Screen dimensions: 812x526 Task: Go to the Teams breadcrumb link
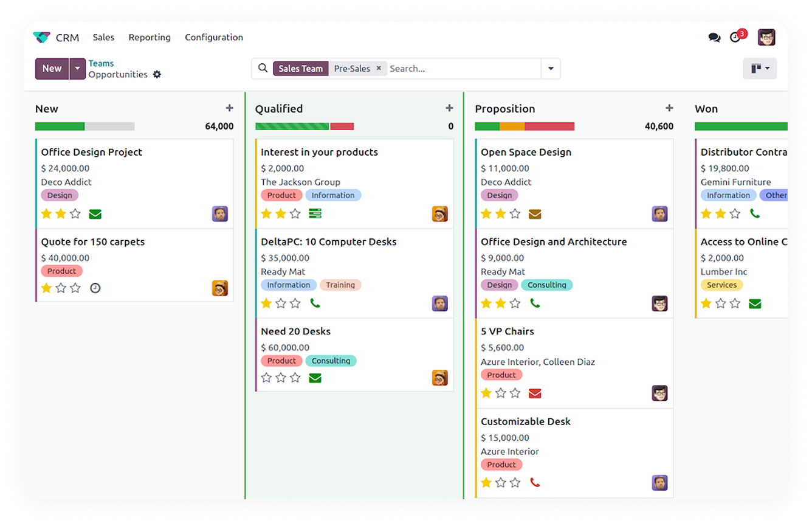[x=101, y=63]
